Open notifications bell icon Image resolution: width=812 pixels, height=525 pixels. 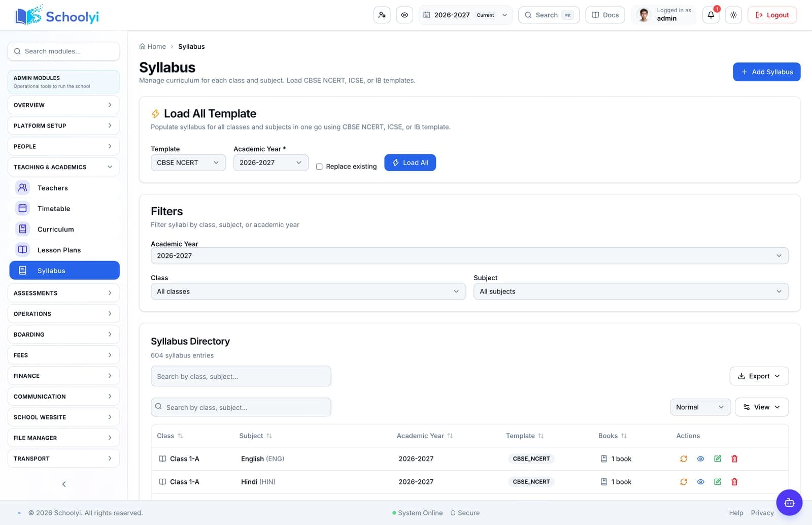click(x=710, y=15)
